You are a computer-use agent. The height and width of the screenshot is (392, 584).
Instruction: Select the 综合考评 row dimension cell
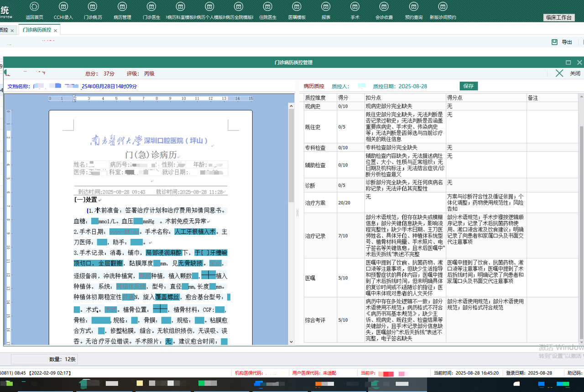(320, 320)
